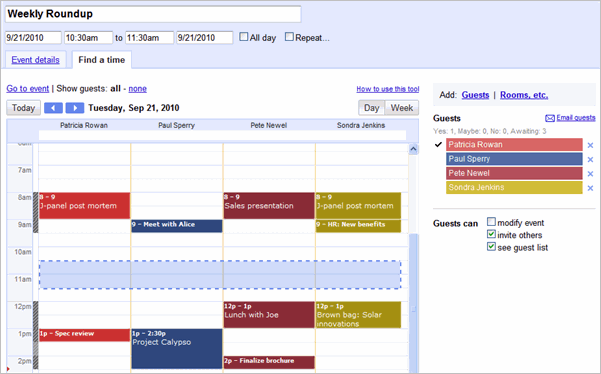
Task: Click the calendar vertical scrollbar thumb
Action: coord(413,303)
